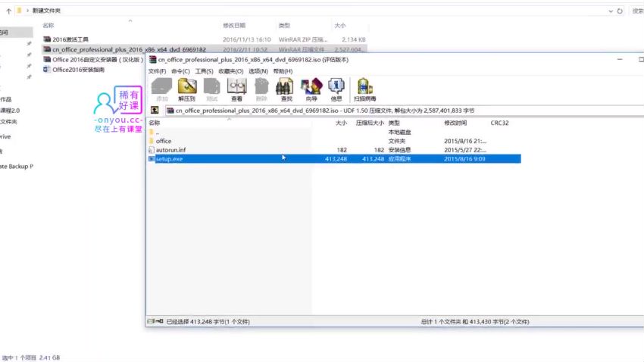The width and height of the screenshot is (644, 362).
Task: Click the Extract To (解压到) toolbar icon
Action: pos(187,89)
